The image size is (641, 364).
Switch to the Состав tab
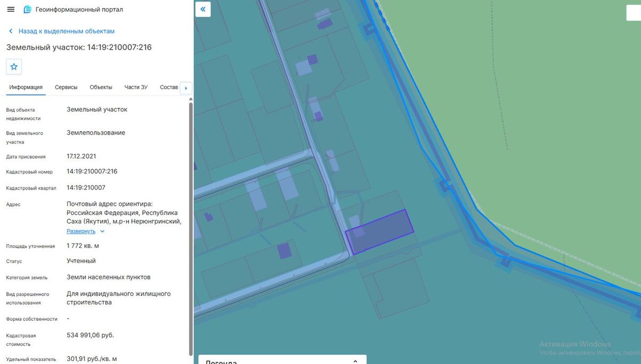coord(169,87)
